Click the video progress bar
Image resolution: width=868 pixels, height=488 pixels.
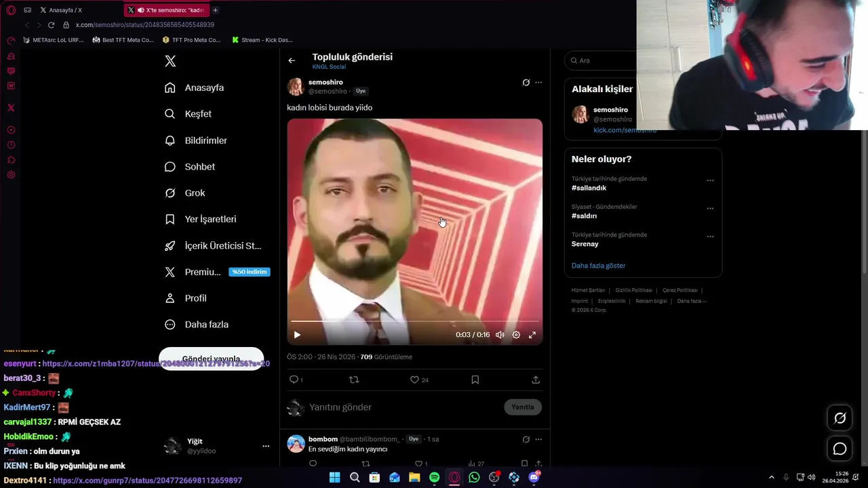point(414,321)
